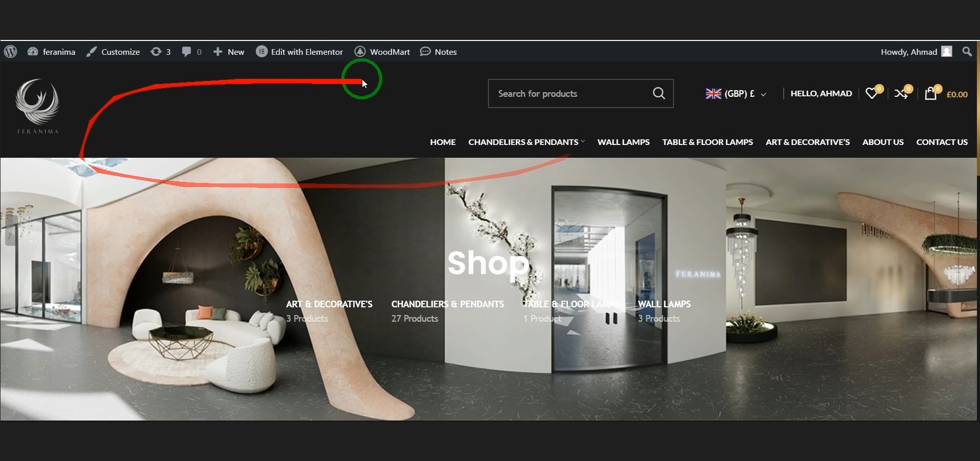Image resolution: width=980 pixels, height=461 pixels.
Task: Open the About Us menu page
Action: [883, 142]
